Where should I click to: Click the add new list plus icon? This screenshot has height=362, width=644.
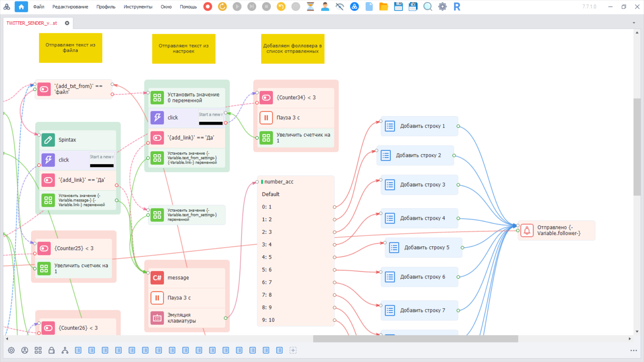coord(293,350)
